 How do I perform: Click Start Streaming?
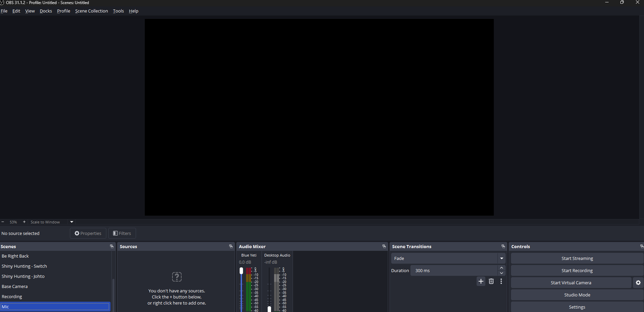tap(577, 258)
